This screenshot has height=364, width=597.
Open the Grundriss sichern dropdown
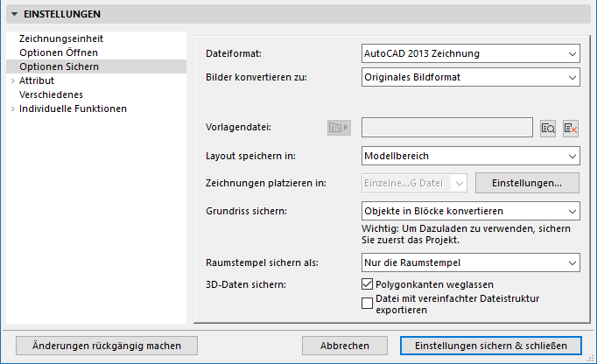coord(471,211)
